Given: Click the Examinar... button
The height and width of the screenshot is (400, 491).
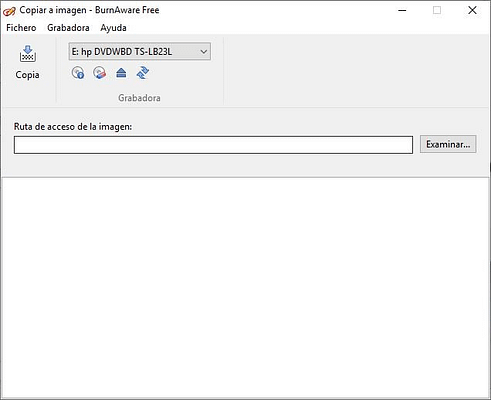Looking at the screenshot, I should (x=448, y=144).
